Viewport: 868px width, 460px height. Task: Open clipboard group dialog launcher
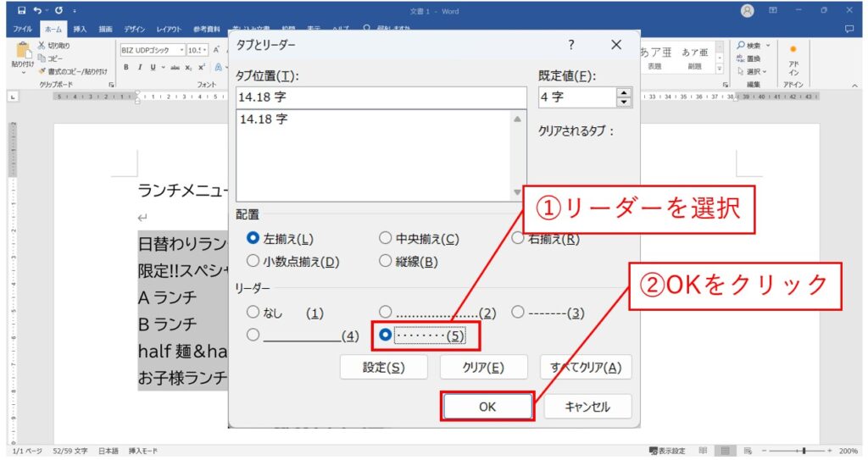click(x=111, y=85)
